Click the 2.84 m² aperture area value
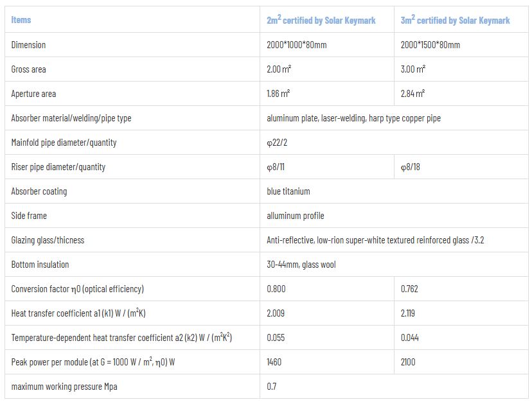Image resolution: width=532 pixels, height=402 pixels. pyautogui.click(x=412, y=94)
